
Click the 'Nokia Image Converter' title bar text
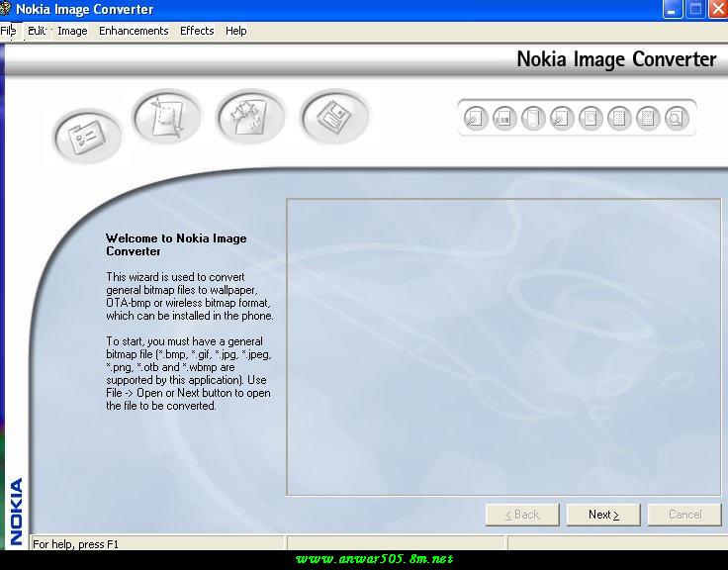84,9
